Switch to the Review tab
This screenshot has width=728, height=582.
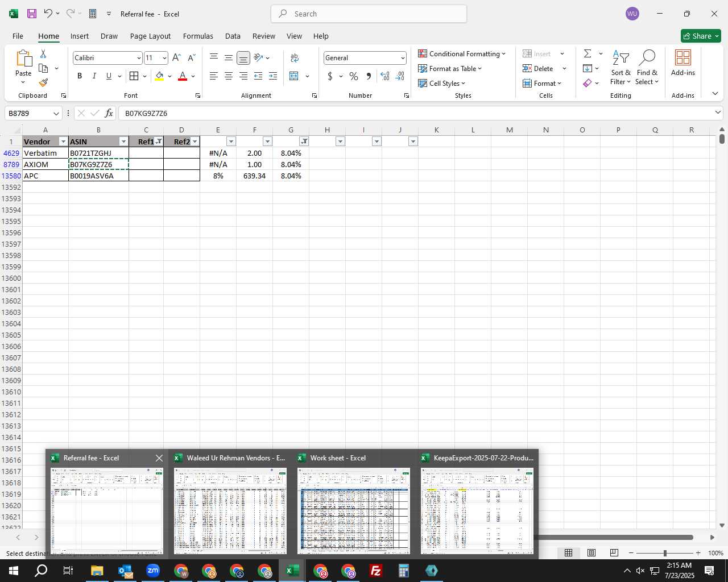(x=264, y=36)
